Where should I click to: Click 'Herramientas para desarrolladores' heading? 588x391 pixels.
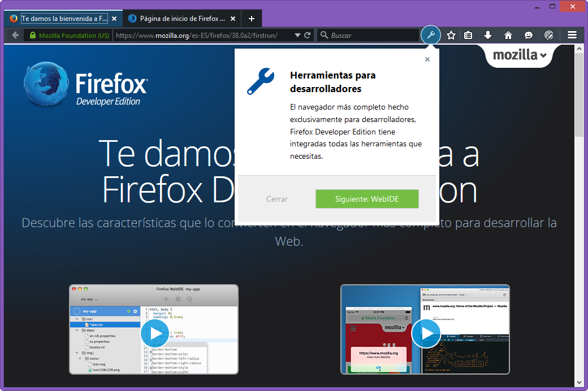332,82
